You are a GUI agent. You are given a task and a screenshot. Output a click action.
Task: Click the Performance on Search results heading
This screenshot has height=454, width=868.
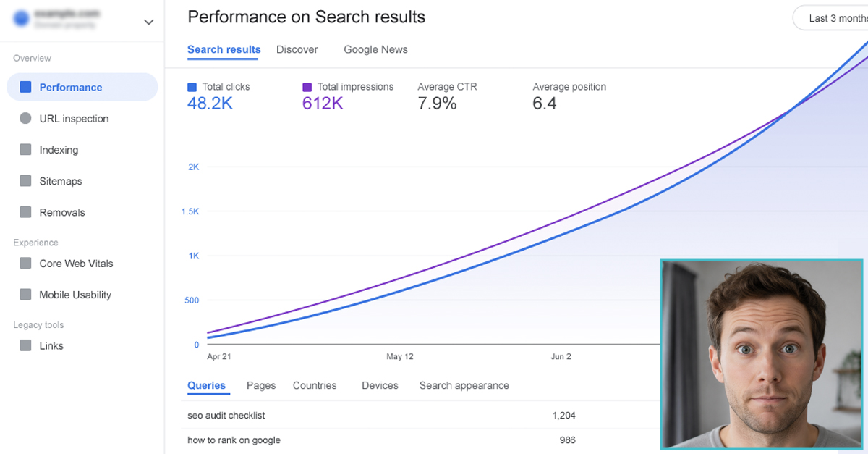[x=306, y=17]
